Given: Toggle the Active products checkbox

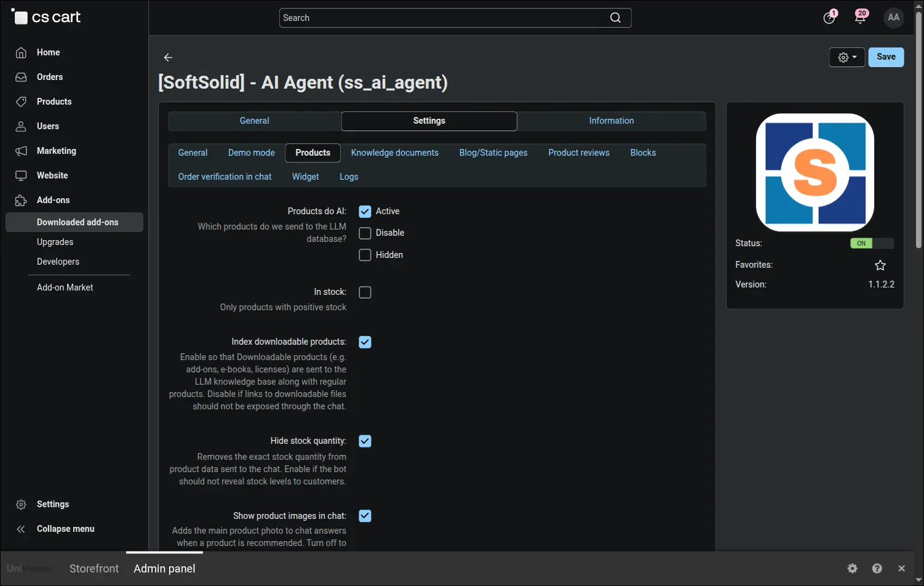Looking at the screenshot, I should point(365,212).
